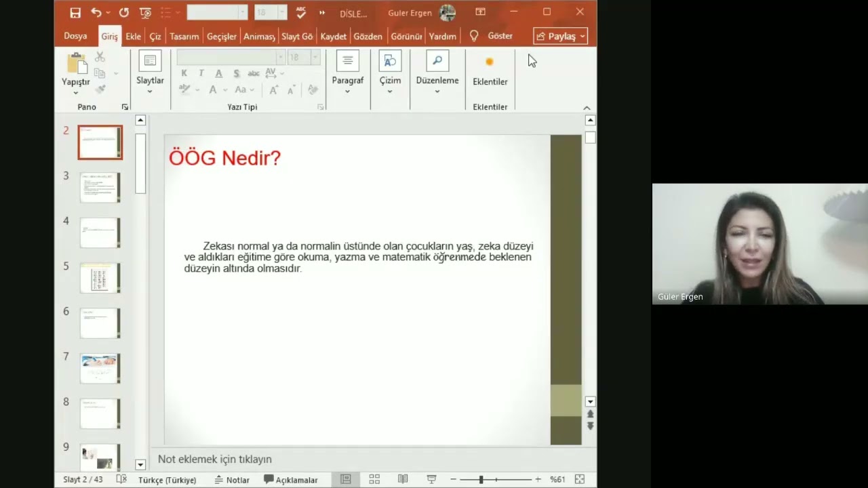Image resolution: width=868 pixels, height=488 pixels.
Task: Switch to Normal view icon
Action: tap(346, 479)
